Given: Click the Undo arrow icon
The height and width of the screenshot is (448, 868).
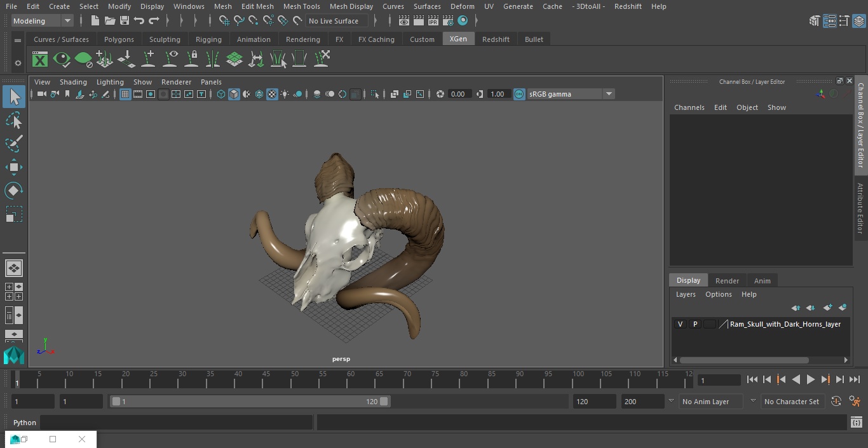Looking at the screenshot, I should [139, 21].
